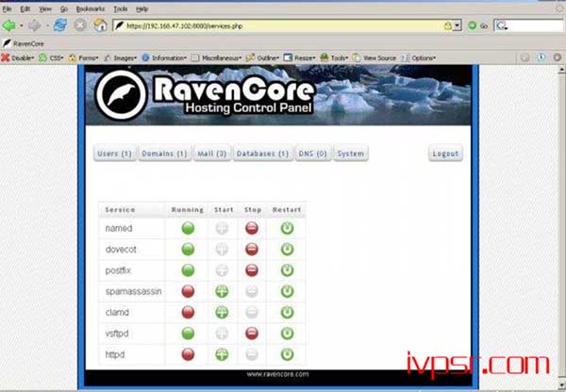Click the Running column header
Screen dimensions: 566x392
188,209
